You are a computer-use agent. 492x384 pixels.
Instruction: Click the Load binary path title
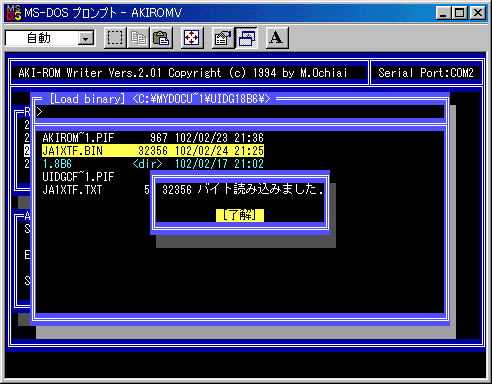click(160, 99)
